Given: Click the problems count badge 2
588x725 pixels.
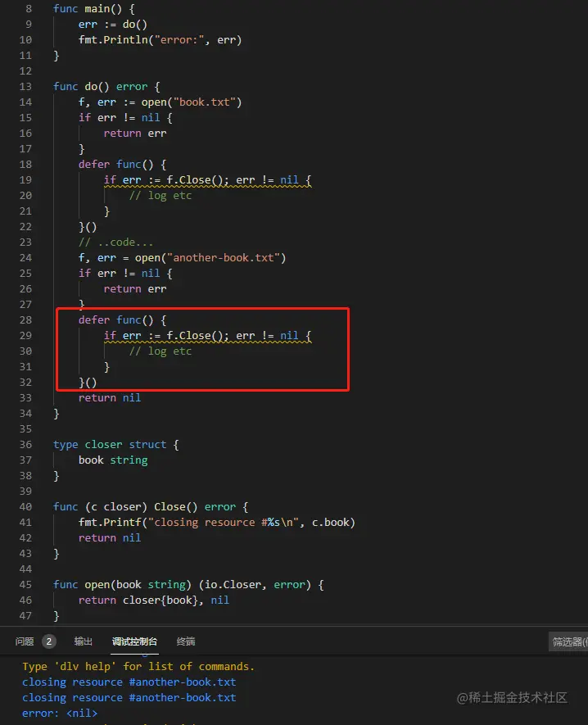Looking at the screenshot, I should tap(48, 641).
